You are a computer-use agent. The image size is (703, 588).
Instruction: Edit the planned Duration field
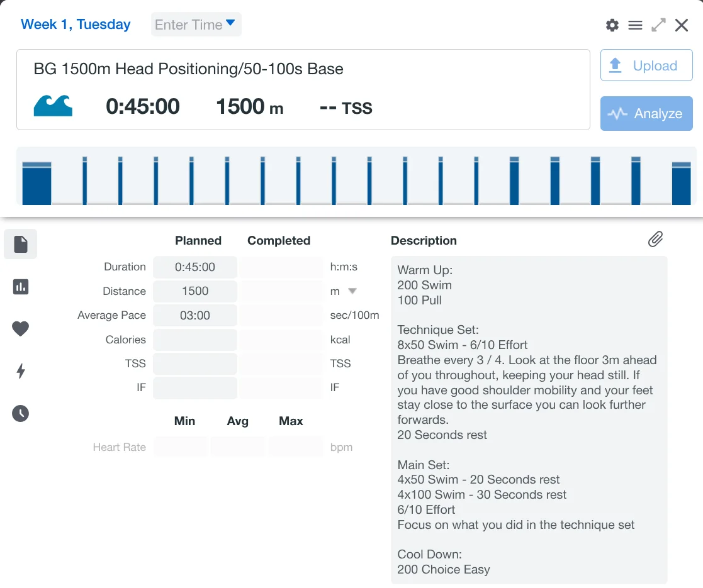(x=195, y=267)
